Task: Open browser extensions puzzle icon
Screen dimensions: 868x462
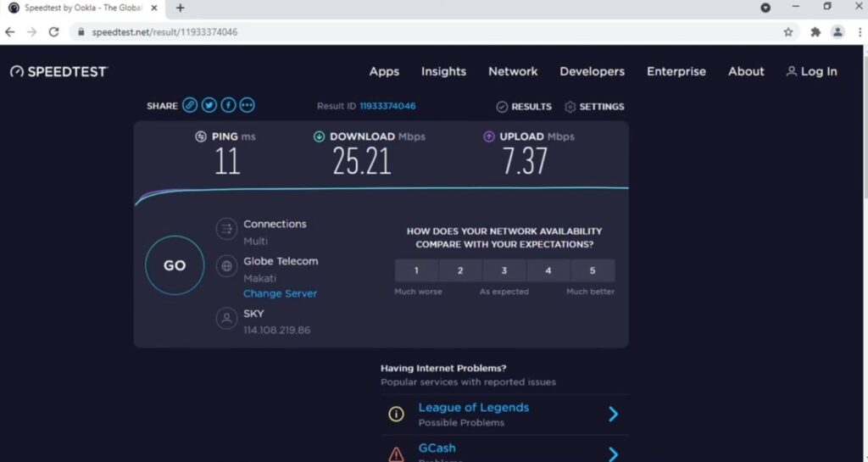Action: [815, 32]
